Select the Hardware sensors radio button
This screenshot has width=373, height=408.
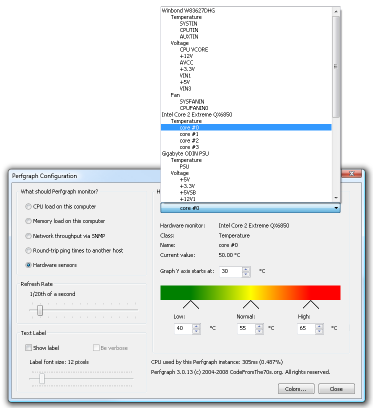tap(51, 265)
